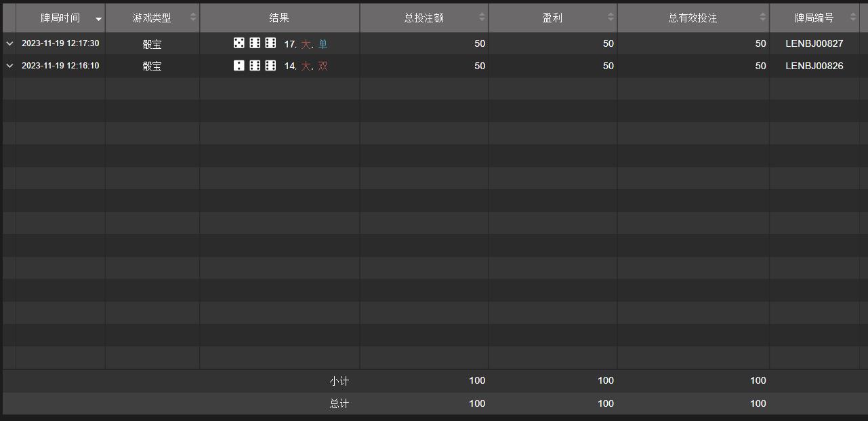The image size is (868, 421).
Task: Click 总有效投注 value 50 in LENBJ00826 row
Action: [x=761, y=66]
